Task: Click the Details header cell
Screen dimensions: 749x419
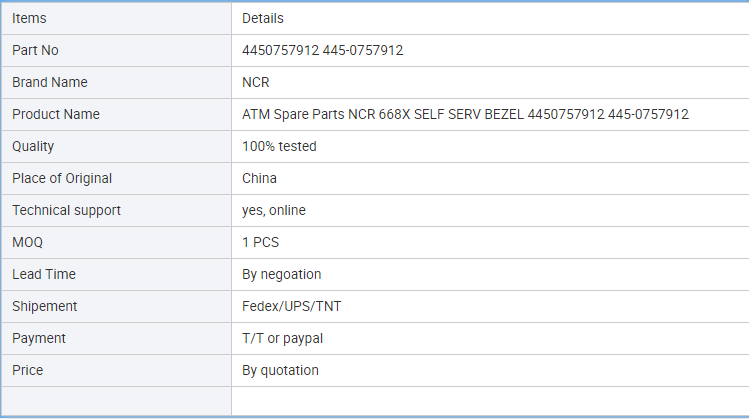Action: click(491, 18)
